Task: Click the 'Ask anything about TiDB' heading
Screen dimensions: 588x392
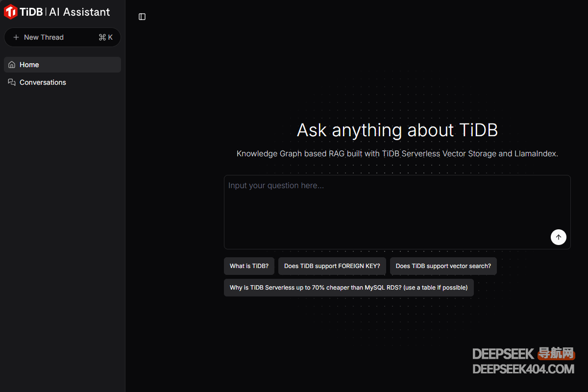Action: pyautogui.click(x=397, y=130)
